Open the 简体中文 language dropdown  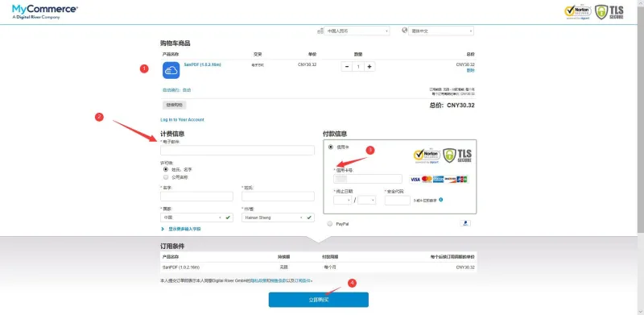coord(441,31)
